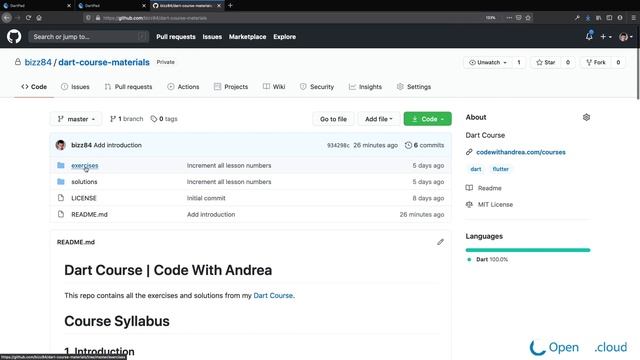Open the Initial commit message link
Image resolution: width=640 pixels, height=360 pixels.
click(x=206, y=198)
